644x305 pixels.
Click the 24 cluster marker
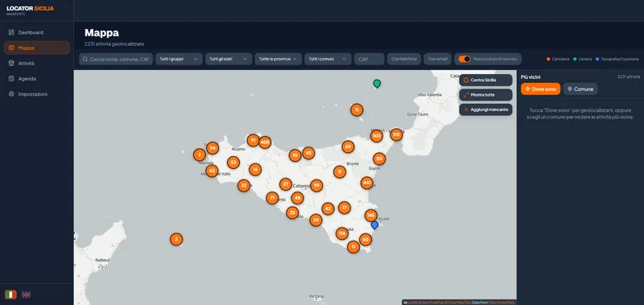click(x=316, y=221)
